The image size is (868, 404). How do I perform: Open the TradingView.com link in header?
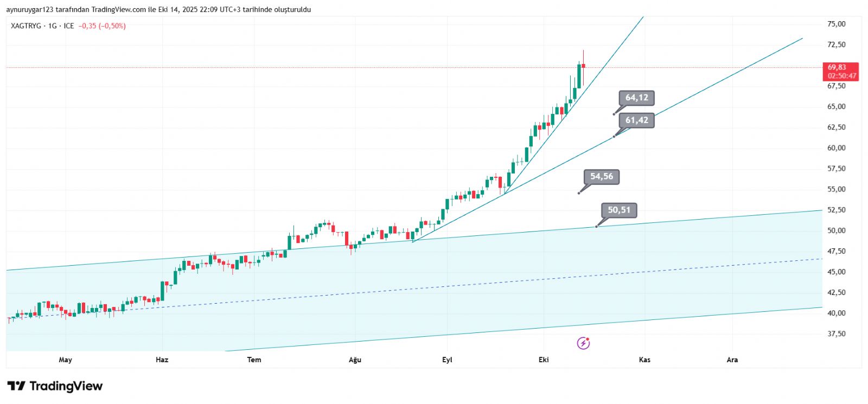[x=118, y=10]
